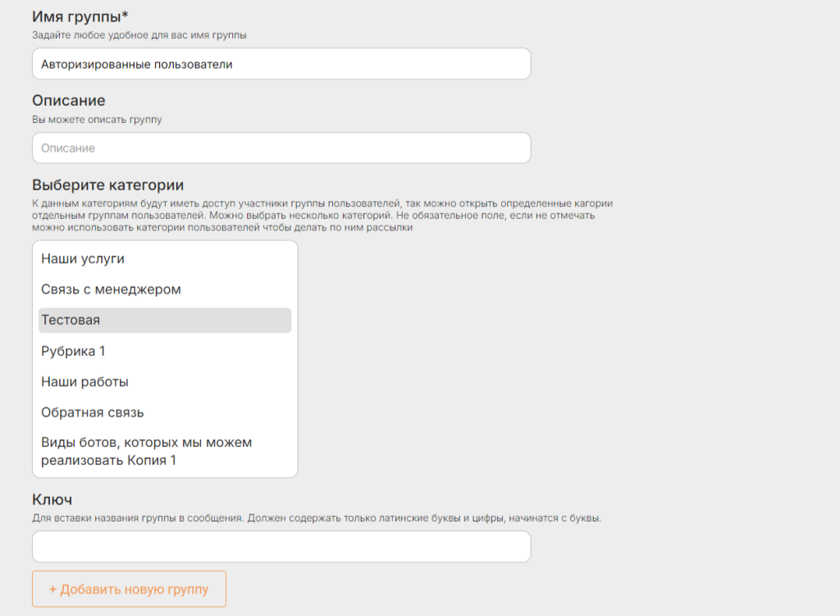Click the 'Описание' section heading
This screenshot has width=840, height=616.
pos(69,101)
